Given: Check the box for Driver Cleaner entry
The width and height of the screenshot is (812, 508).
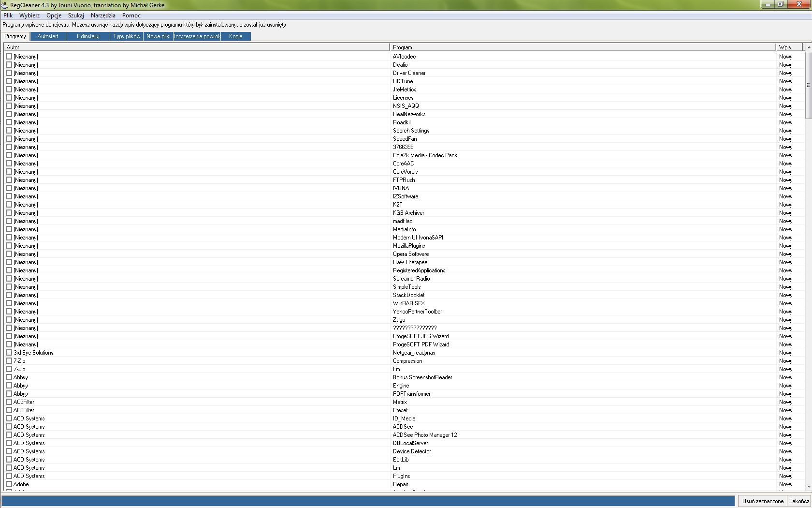Looking at the screenshot, I should pos(9,73).
